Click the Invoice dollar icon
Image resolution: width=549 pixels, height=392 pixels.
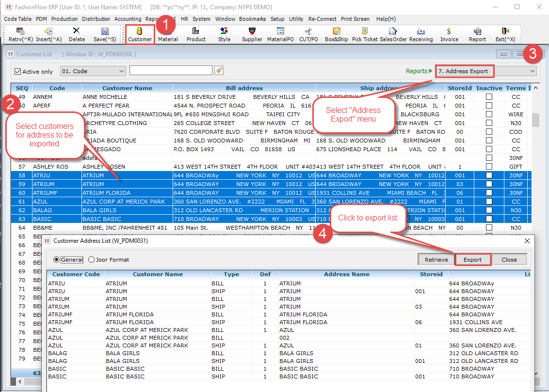449,34
